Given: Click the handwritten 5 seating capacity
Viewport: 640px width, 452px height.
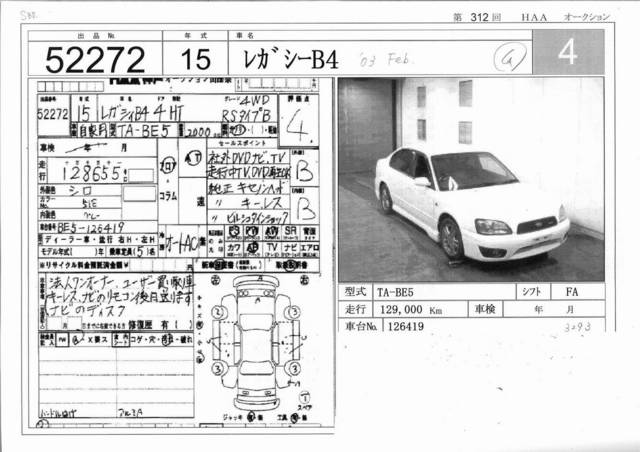Looking at the screenshot, I should click(140, 252).
